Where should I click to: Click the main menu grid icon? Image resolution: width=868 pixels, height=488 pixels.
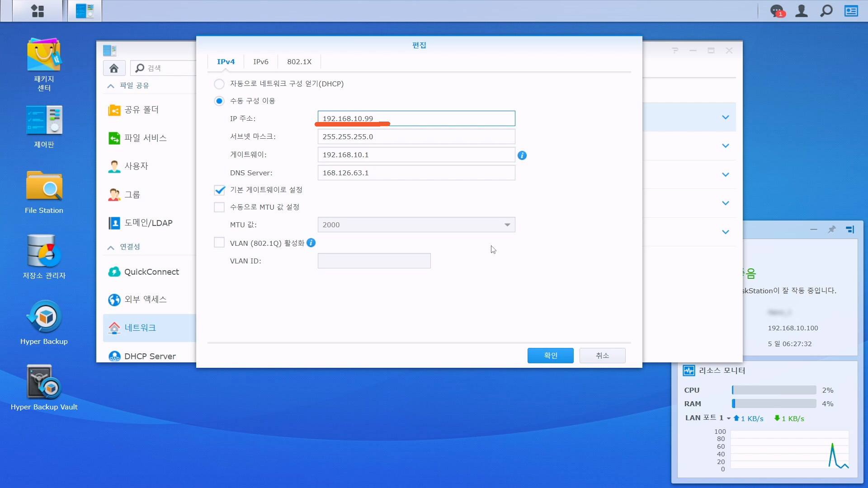[38, 11]
